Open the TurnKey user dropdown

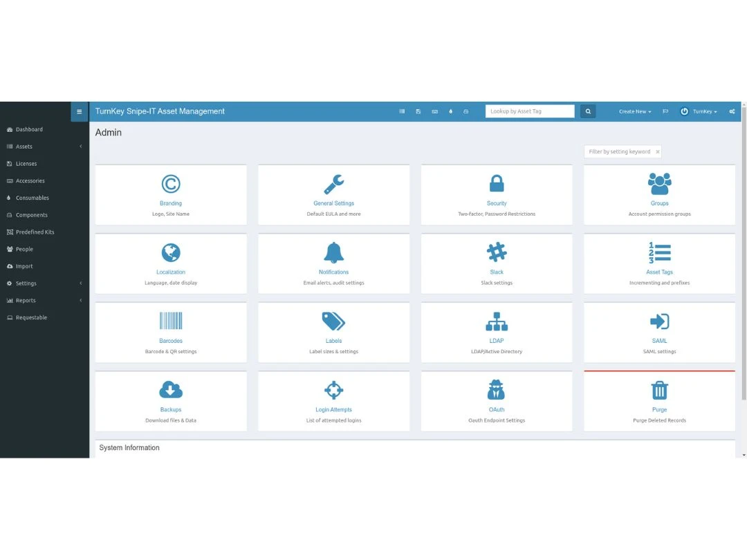point(699,111)
